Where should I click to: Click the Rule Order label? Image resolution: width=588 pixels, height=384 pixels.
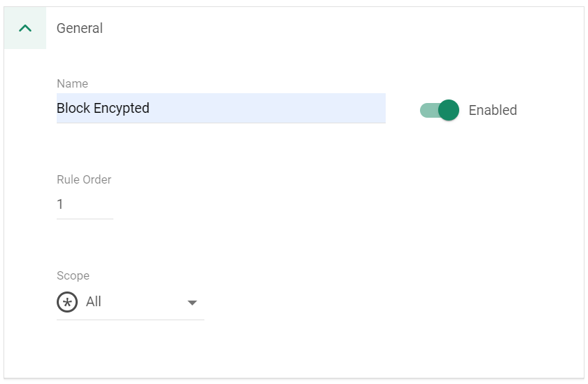click(x=84, y=179)
